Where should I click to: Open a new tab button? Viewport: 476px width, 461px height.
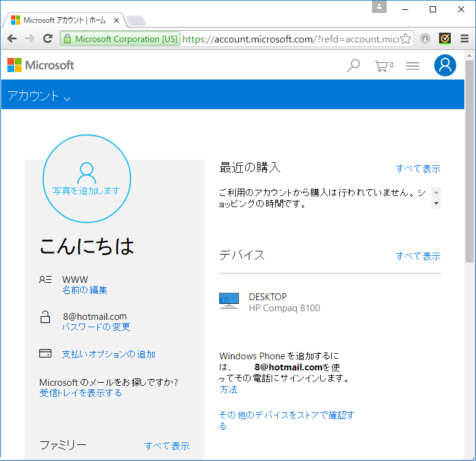coord(136,20)
